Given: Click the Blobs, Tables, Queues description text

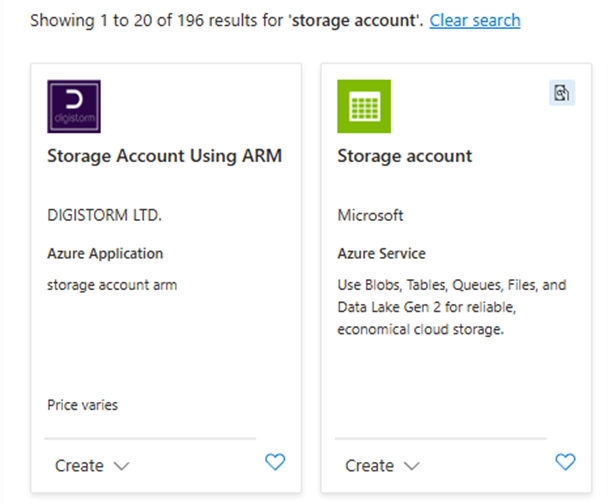Looking at the screenshot, I should pos(451,307).
